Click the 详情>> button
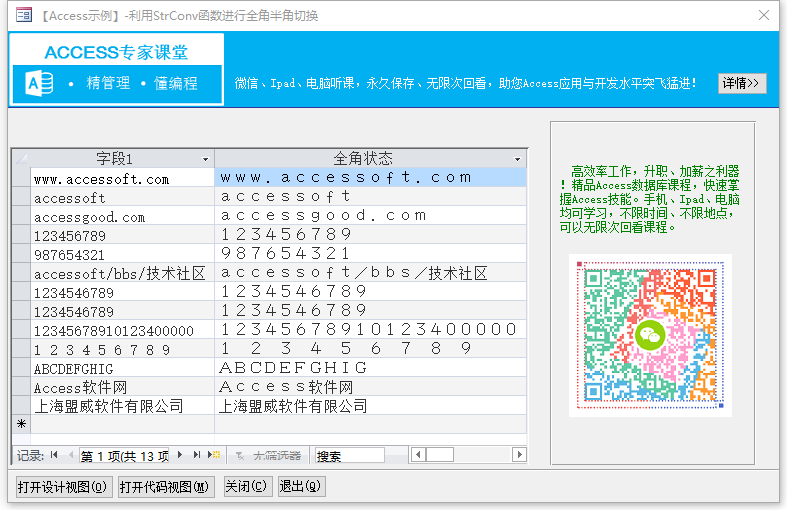The height and width of the screenshot is (510, 787). pyautogui.click(x=742, y=83)
